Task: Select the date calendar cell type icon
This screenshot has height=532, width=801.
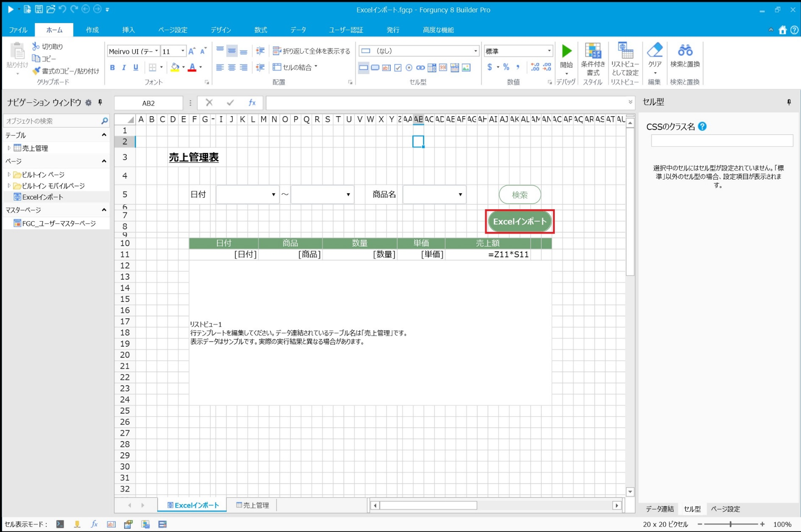Action: (455, 68)
